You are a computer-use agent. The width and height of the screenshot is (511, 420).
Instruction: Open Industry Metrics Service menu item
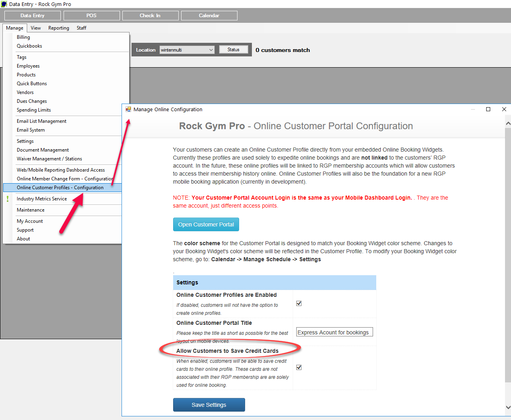pos(62,199)
